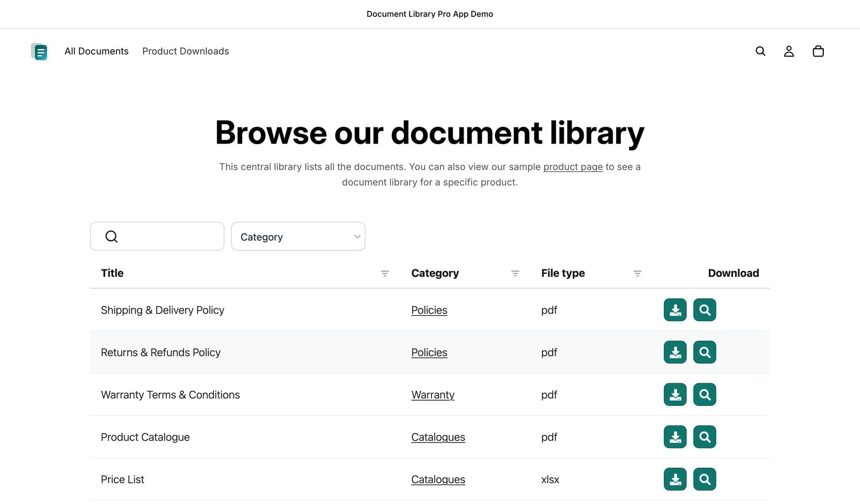Screen dimensions: 860x504
Task: Download the Warranty Terms & Conditions file
Action: point(675,394)
